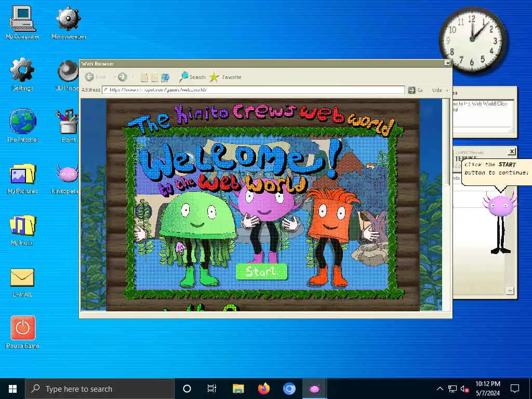Click the Go button next to the address bar
Screen dimensions: 532x399
click(x=416, y=90)
